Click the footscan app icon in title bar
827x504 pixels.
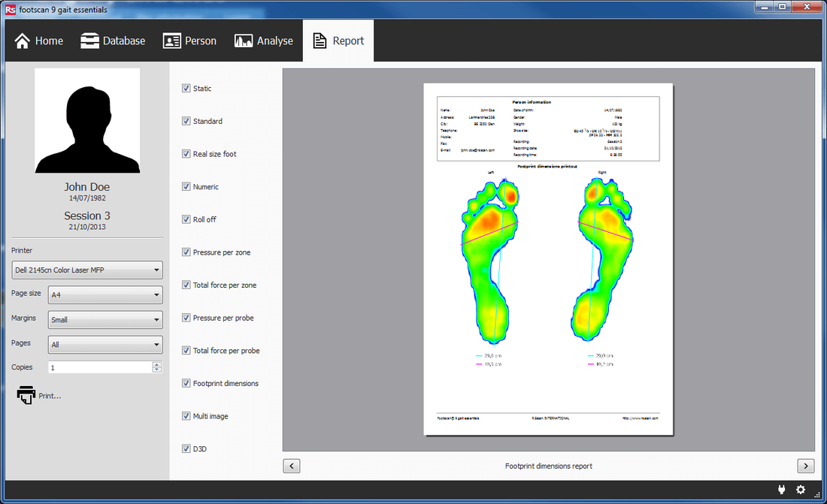(x=11, y=10)
